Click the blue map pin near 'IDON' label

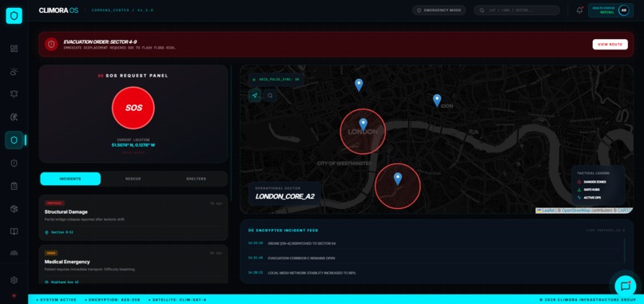tap(437, 100)
